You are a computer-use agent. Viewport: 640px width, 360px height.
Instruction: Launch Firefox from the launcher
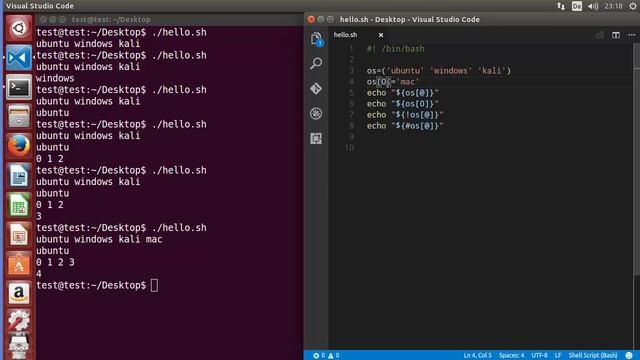(x=18, y=146)
